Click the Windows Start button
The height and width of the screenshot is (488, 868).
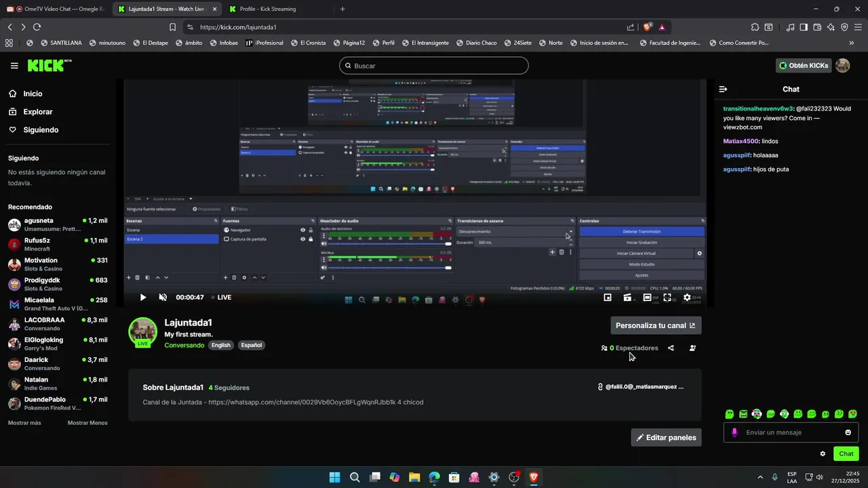pyautogui.click(x=334, y=477)
